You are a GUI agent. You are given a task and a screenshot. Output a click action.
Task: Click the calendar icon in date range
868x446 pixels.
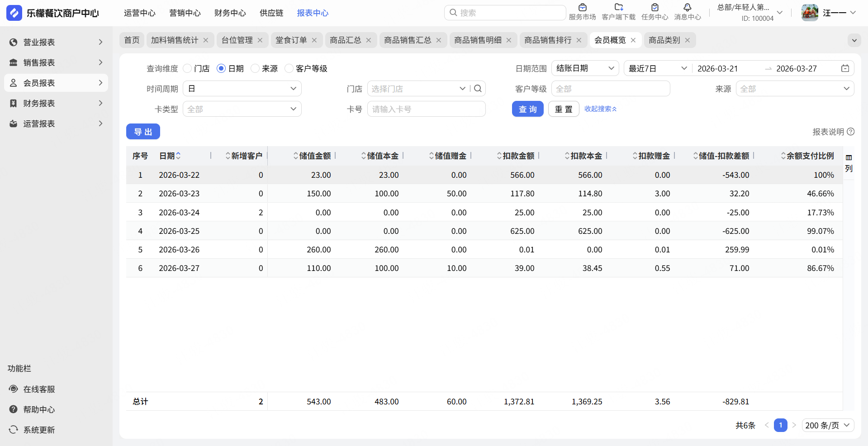[x=845, y=68]
